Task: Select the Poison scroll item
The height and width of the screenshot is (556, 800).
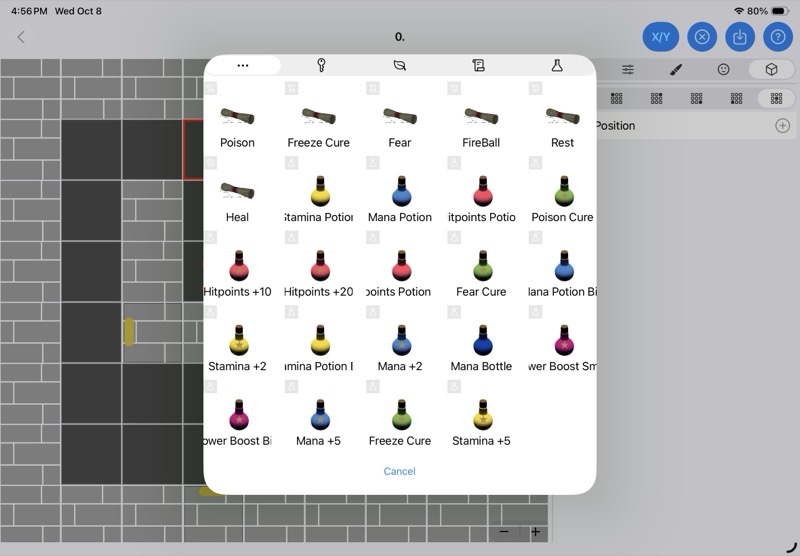Action: pyautogui.click(x=237, y=126)
